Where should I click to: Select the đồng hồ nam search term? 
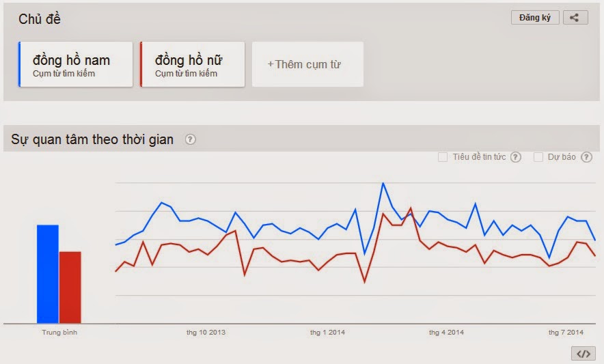click(75, 64)
